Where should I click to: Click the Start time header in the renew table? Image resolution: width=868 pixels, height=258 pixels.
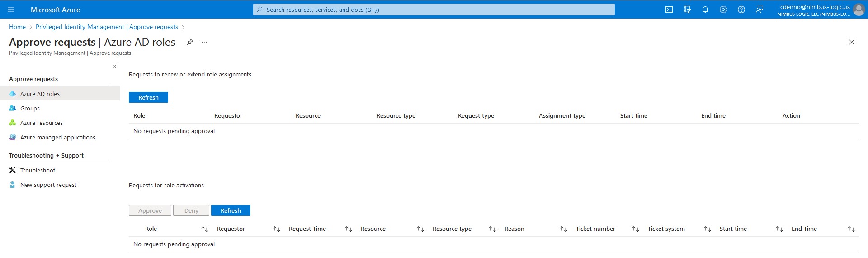point(634,115)
